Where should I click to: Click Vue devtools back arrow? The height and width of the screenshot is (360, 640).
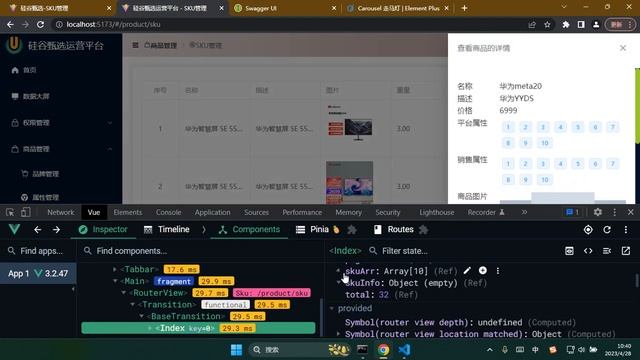38,230
